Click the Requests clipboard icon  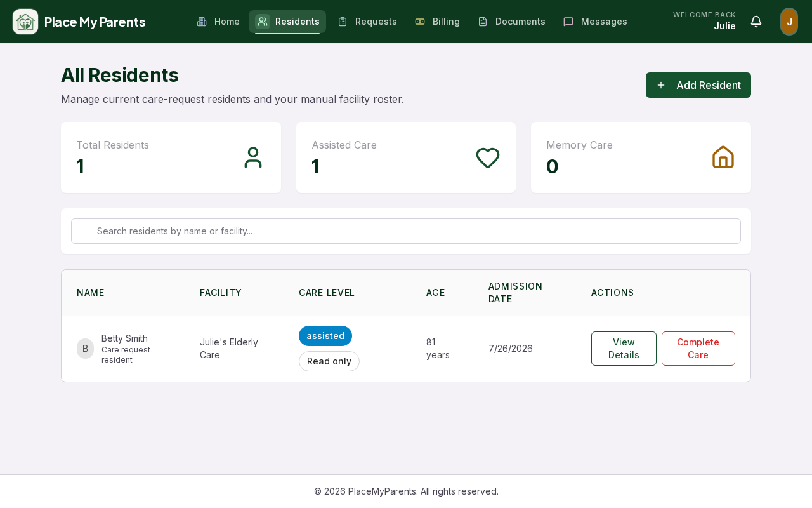pos(343,22)
